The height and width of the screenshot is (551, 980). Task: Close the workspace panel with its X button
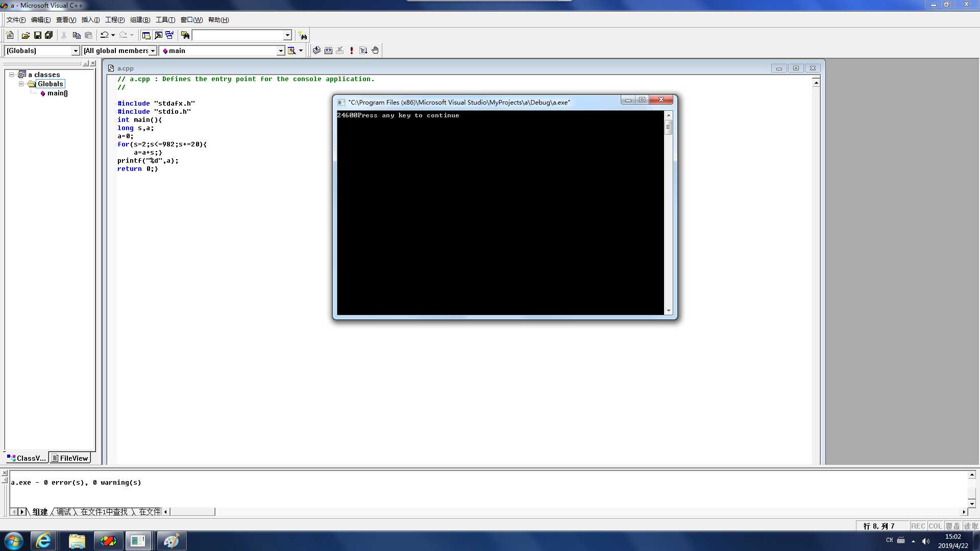[x=93, y=63]
